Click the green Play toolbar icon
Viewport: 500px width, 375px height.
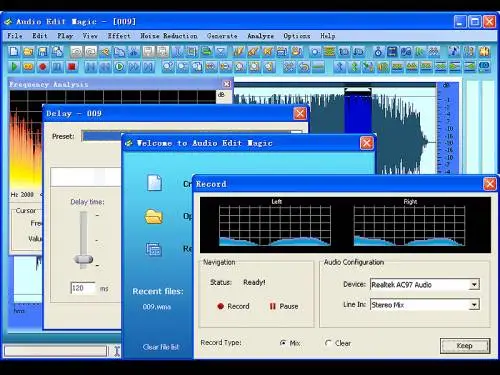(x=14, y=67)
